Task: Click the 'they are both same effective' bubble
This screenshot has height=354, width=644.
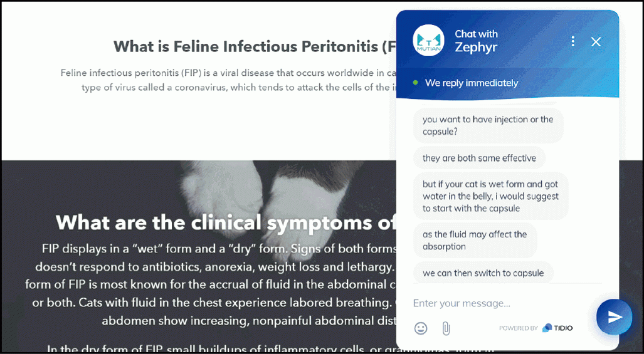Action: click(479, 158)
